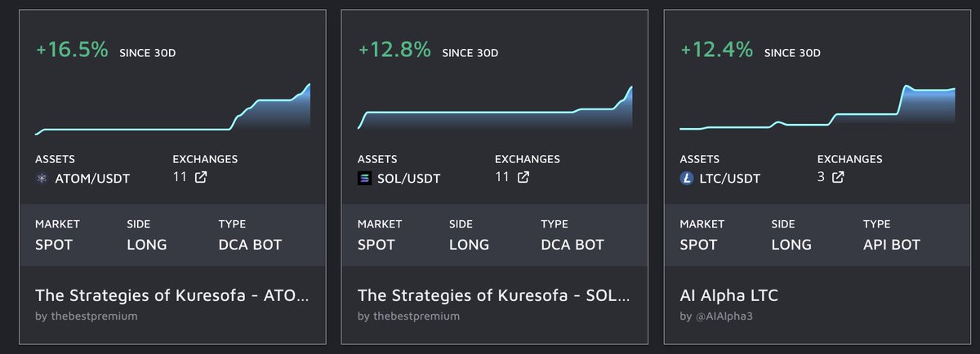
Task: Select the +12.8% performance chart
Action: tap(496, 108)
